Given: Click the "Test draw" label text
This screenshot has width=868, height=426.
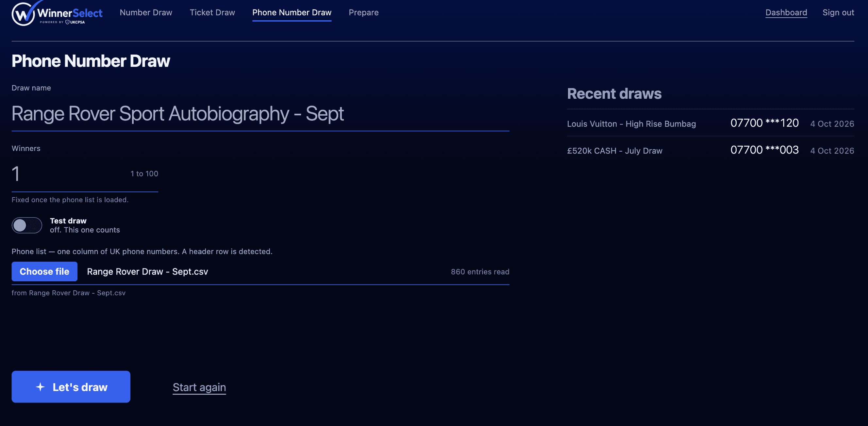Looking at the screenshot, I should tap(68, 221).
